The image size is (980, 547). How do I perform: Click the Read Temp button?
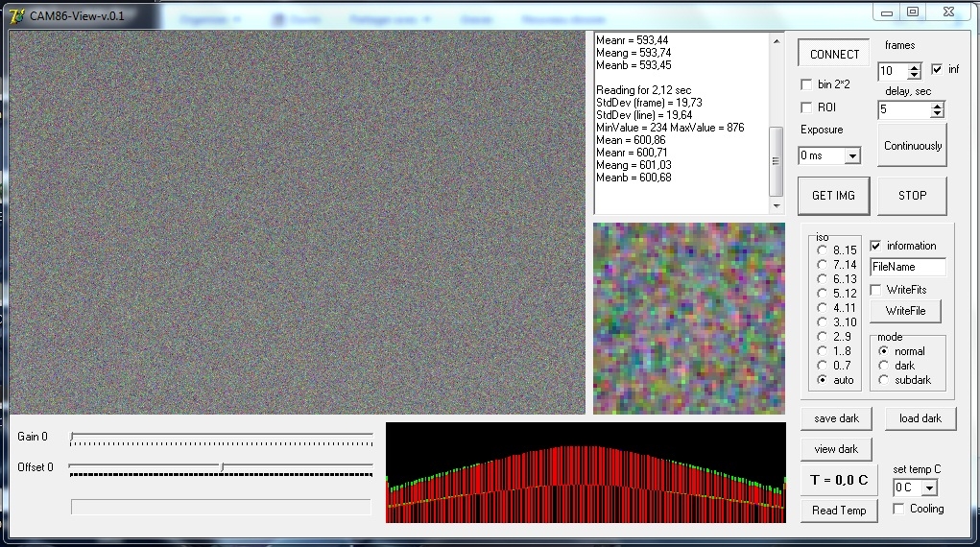click(x=839, y=511)
